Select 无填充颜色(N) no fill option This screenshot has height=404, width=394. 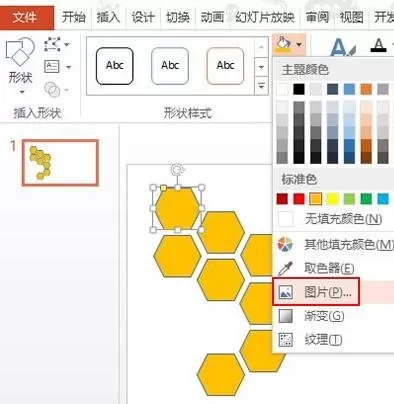point(333,219)
